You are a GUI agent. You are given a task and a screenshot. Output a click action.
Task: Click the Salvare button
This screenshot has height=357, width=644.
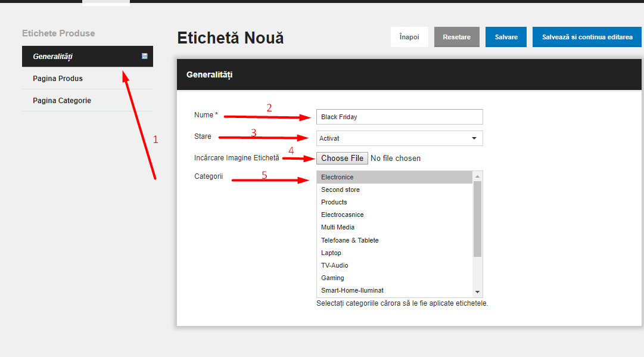506,37
